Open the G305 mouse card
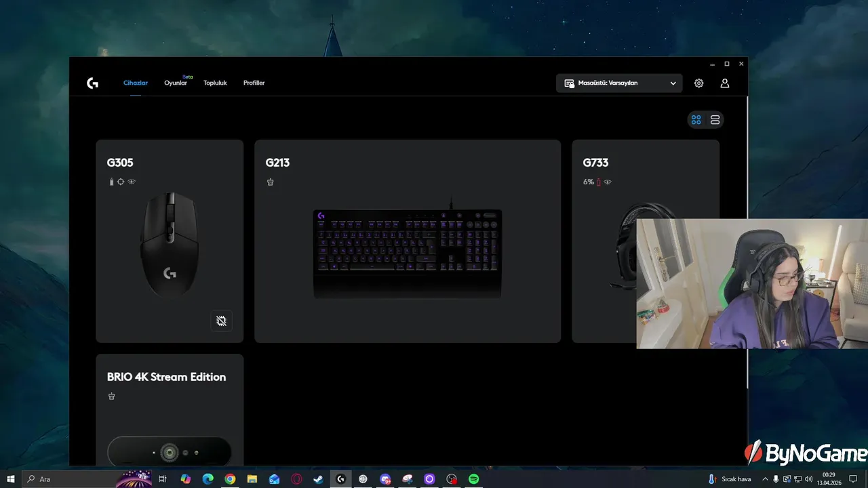The width and height of the screenshot is (868, 488). click(x=170, y=241)
